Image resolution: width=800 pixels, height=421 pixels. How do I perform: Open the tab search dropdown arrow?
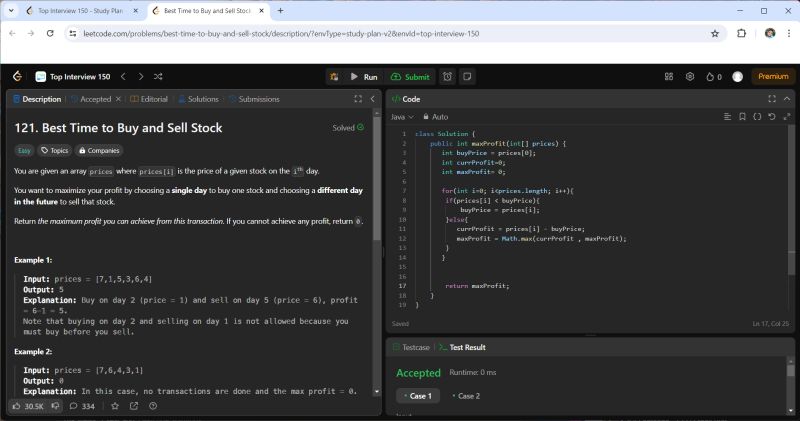11,11
